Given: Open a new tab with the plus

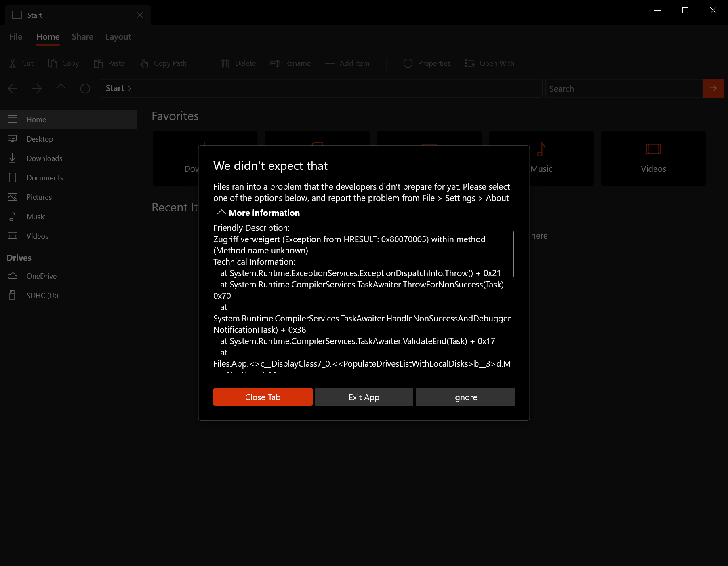Looking at the screenshot, I should [160, 15].
